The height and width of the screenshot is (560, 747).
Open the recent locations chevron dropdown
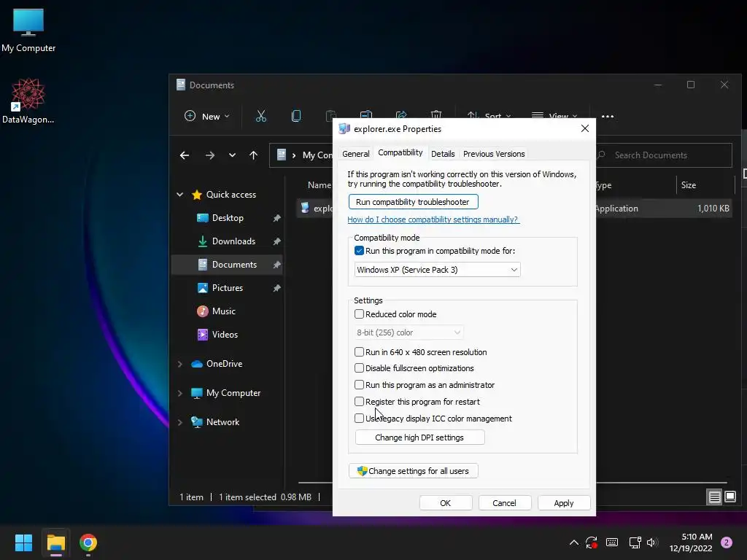[232, 155]
